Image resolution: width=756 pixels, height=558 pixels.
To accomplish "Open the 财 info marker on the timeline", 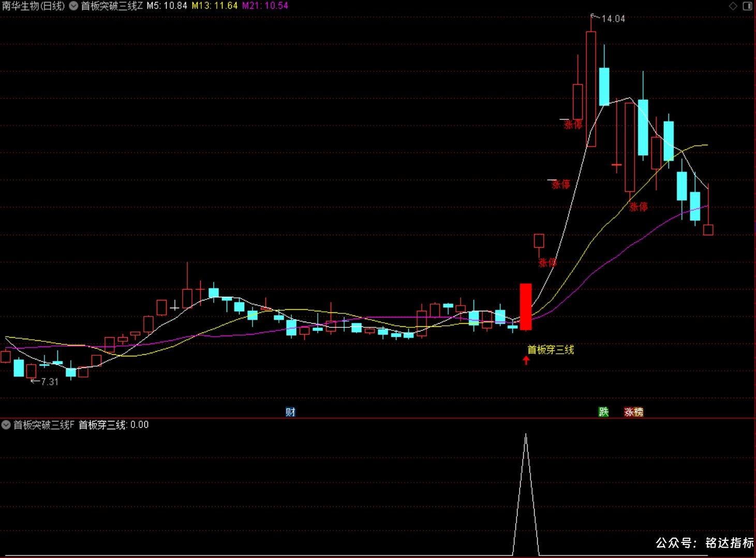I will 290,412.
